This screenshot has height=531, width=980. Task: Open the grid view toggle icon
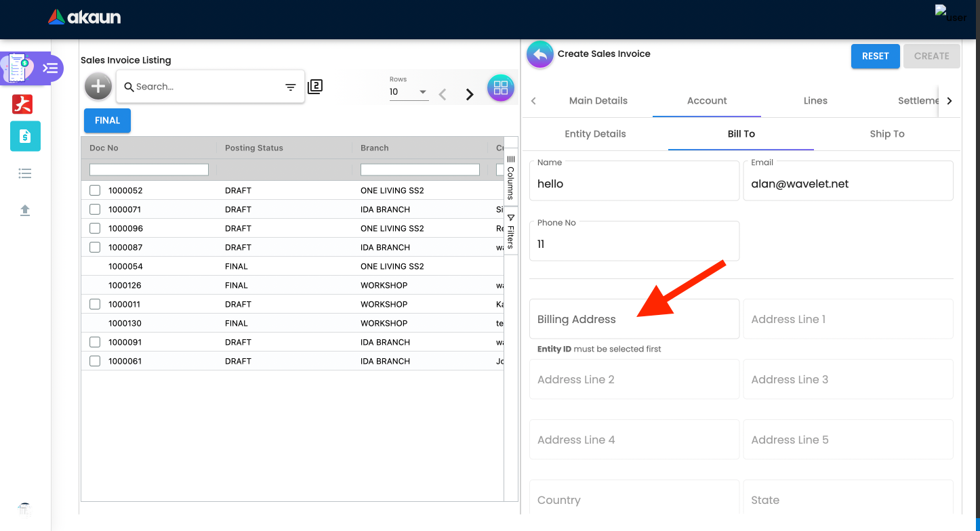coord(501,88)
